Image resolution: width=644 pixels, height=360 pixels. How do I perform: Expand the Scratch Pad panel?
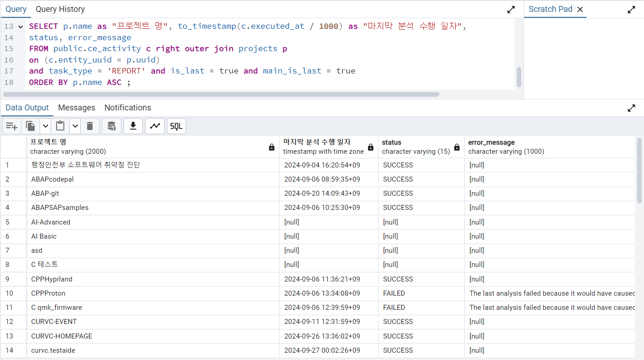click(x=631, y=10)
